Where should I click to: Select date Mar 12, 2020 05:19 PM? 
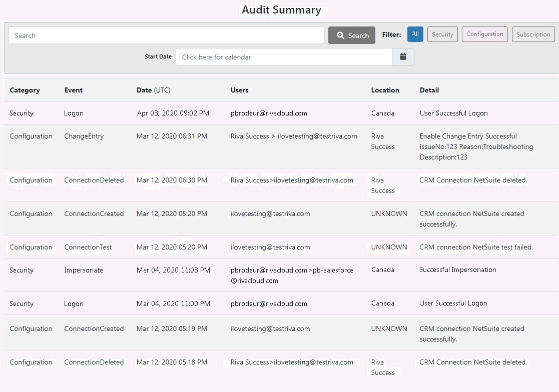[172, 328]
